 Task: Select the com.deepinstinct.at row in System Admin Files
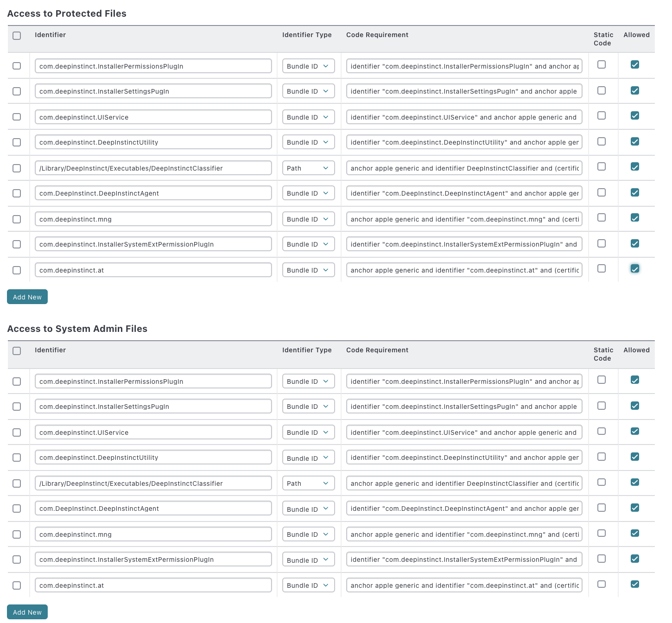point(17,585)
